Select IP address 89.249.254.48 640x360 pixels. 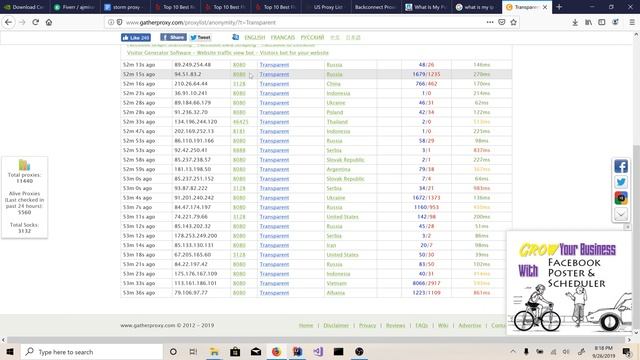[193, 64]
